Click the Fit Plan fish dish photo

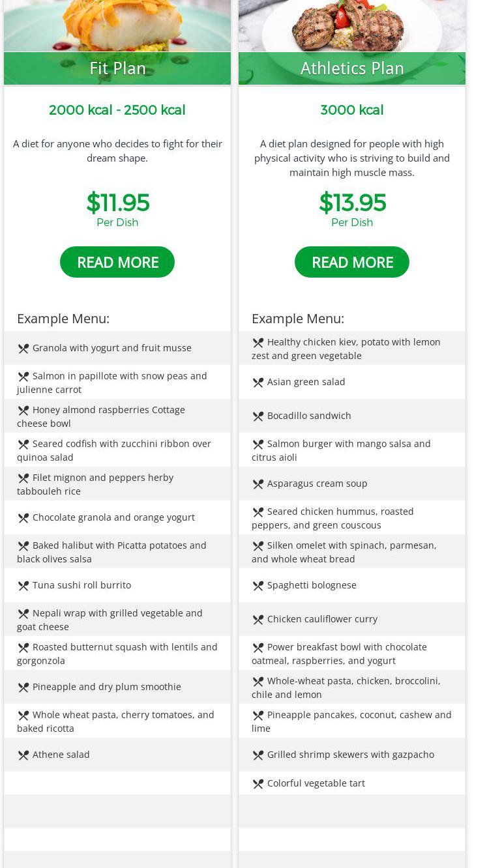(x=117, y=26)
